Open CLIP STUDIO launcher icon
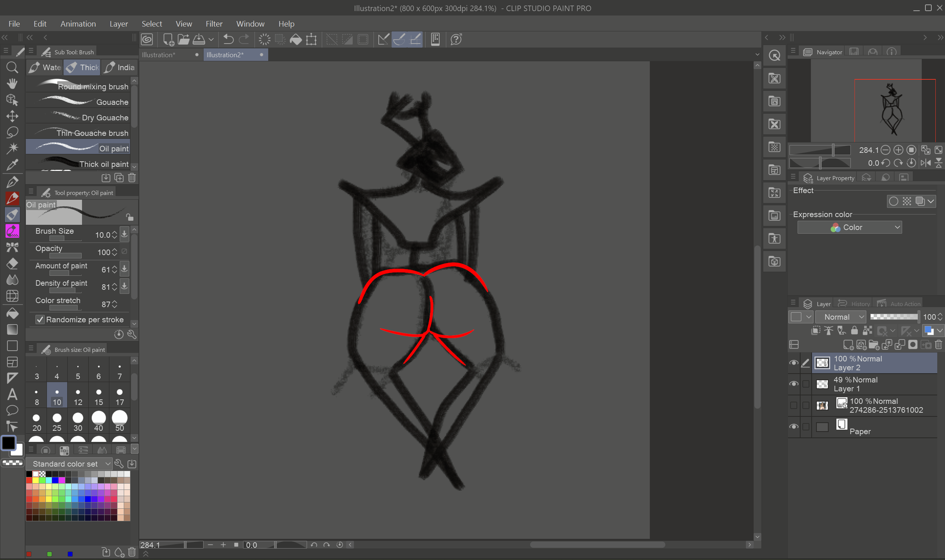The height and width of the screenshot is (560, 945). pyautogui.click(x=147, y=39)
